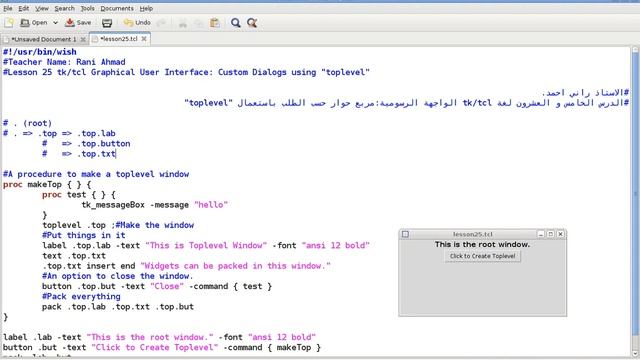
Task: Click the "proc makeTop { } {" line
Action: point(47,184)
